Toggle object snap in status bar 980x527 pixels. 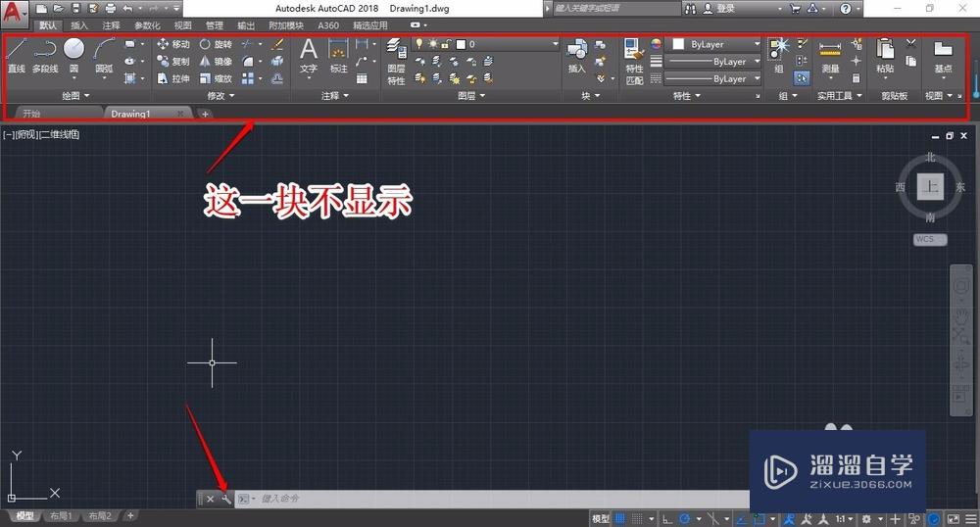click(759, 519)
